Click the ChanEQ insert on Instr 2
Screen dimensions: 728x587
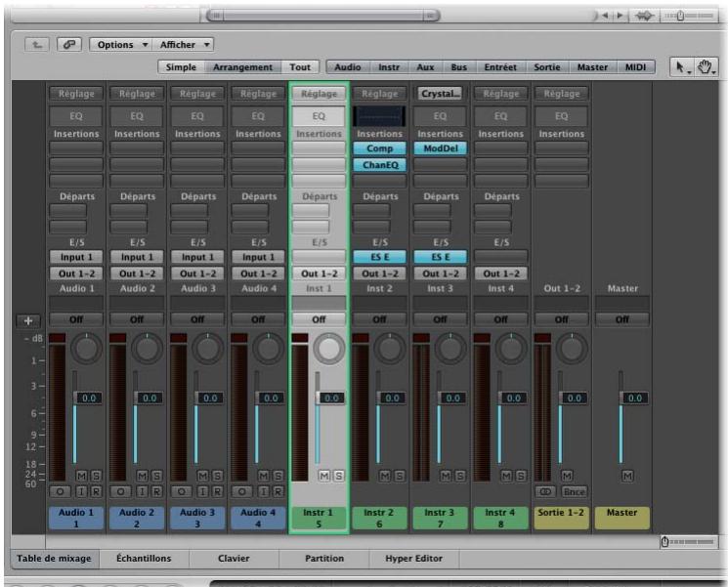pyautogui.click(x=379, y=165)
